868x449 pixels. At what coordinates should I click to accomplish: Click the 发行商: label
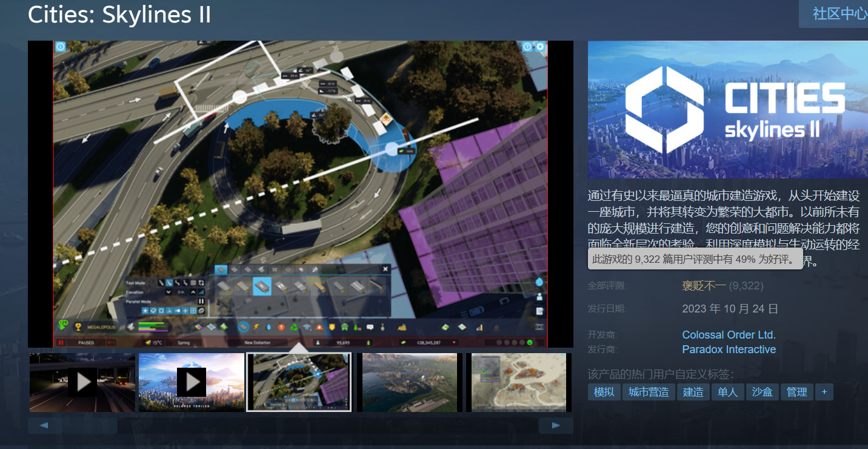click(x=603, y=349)
